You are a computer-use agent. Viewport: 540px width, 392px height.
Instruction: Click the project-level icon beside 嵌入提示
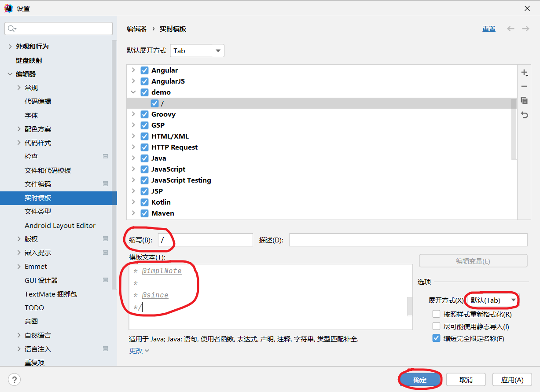pos(105,253)
